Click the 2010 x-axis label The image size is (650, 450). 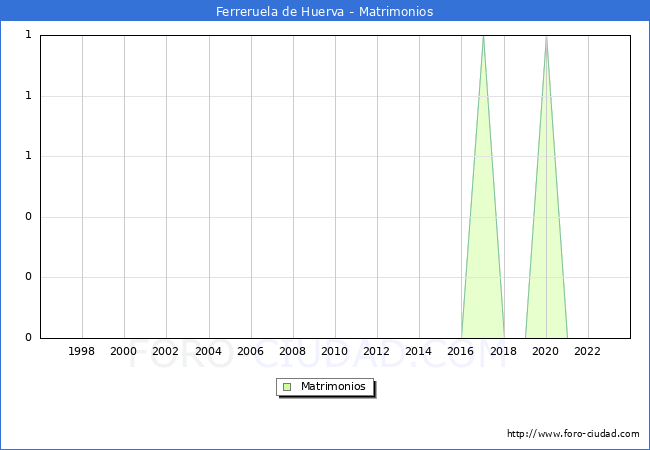[x=335, y=351]
